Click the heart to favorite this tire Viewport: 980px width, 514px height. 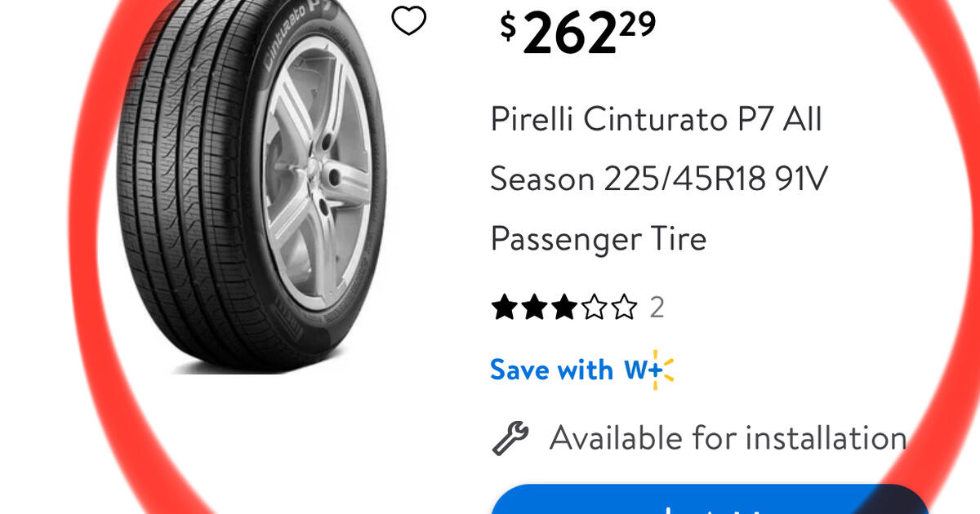408,21
